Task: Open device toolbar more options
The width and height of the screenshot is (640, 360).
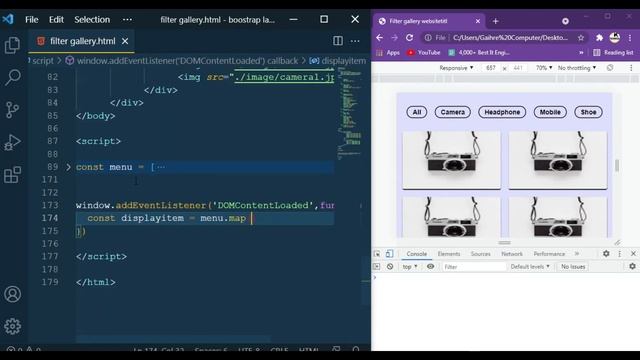Action: [631, 68]
